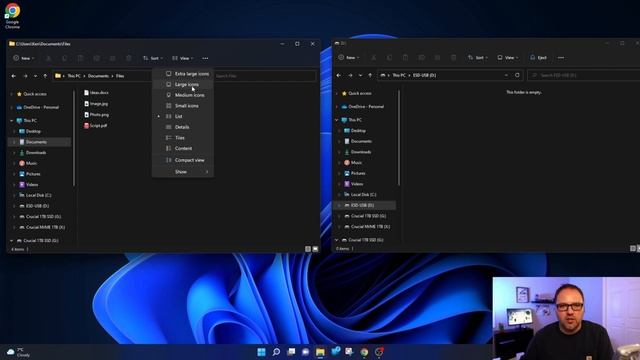The height and width of the screenshot is (360, 640).
Task: Click the Copy icon in Files window toolbar
Action: (x=64, y=58)
